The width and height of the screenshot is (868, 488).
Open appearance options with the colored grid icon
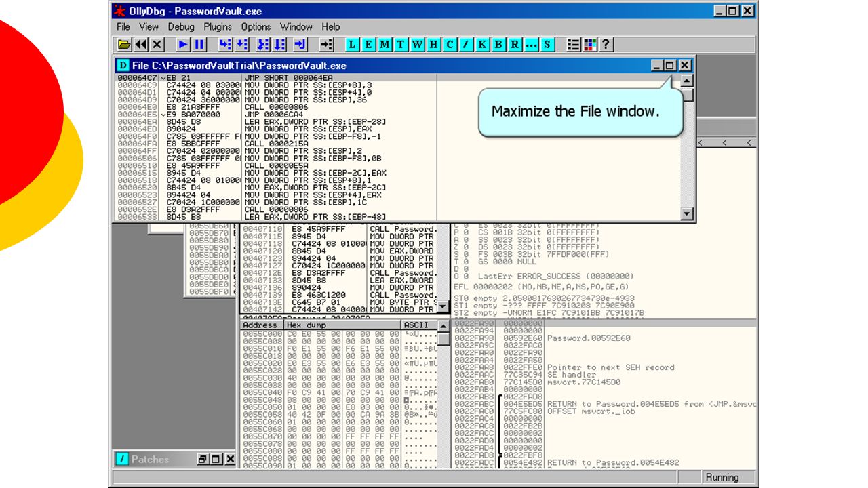[x=590, y=44]
